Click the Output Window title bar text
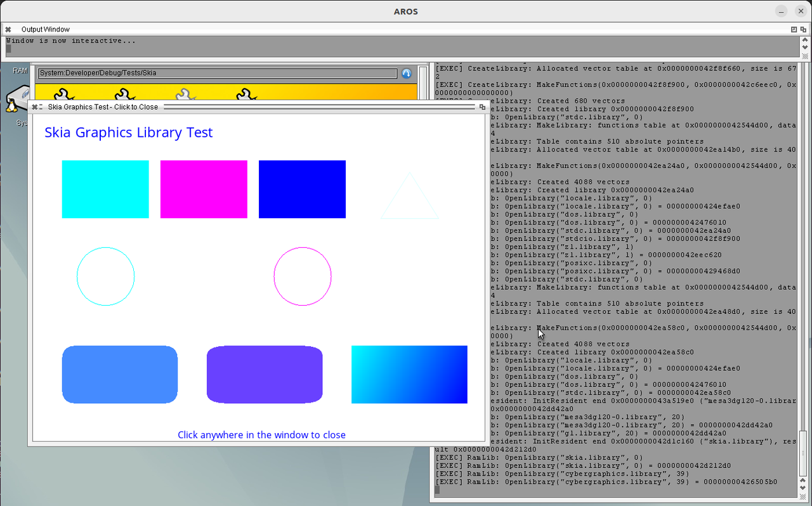 click(x=46, y=29)
